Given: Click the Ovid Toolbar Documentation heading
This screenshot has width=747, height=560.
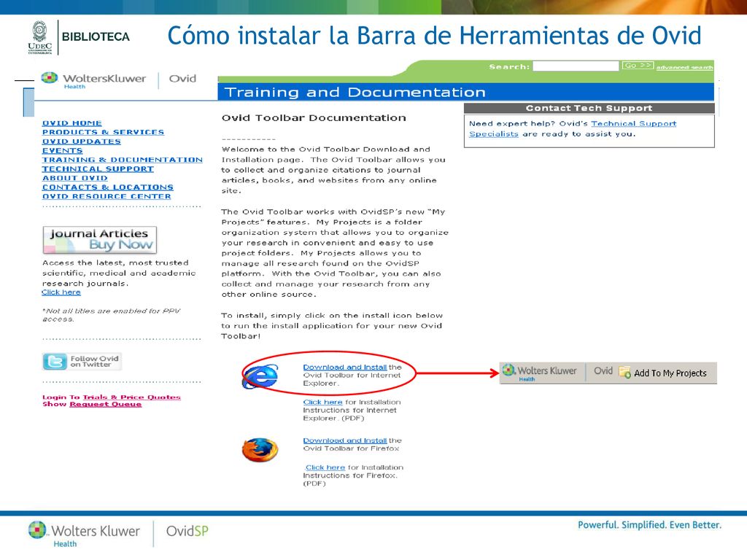Looking at the screenshot, I should (314, 117).
